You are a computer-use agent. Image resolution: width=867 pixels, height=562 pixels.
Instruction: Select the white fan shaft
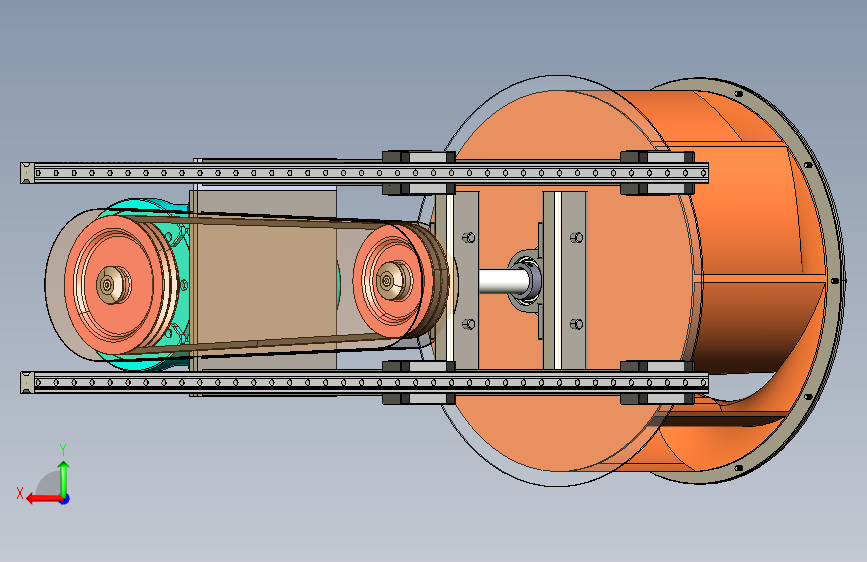tap(502, 281)
